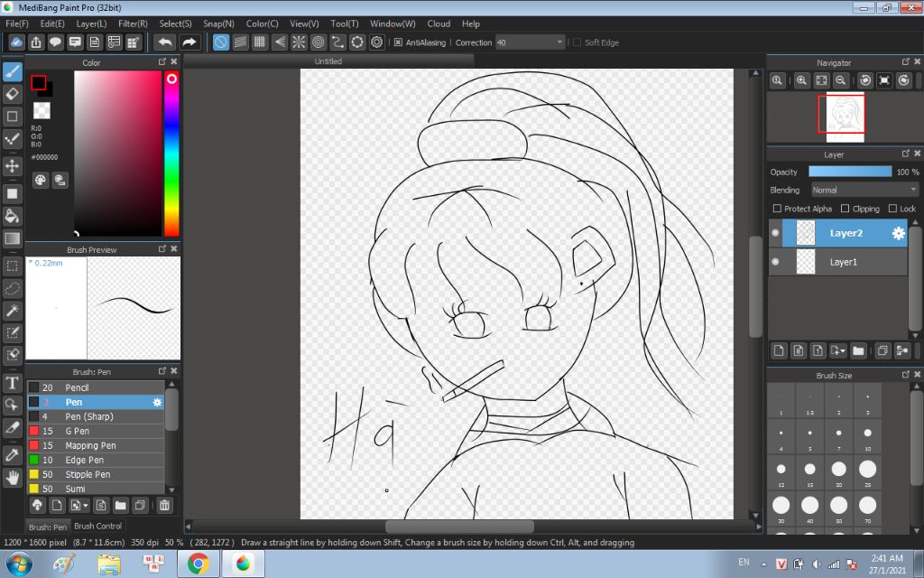This screenshot has height=578, width=924.
Task: Click the Undo arrow in toolbar
Action: click(166, 42)
